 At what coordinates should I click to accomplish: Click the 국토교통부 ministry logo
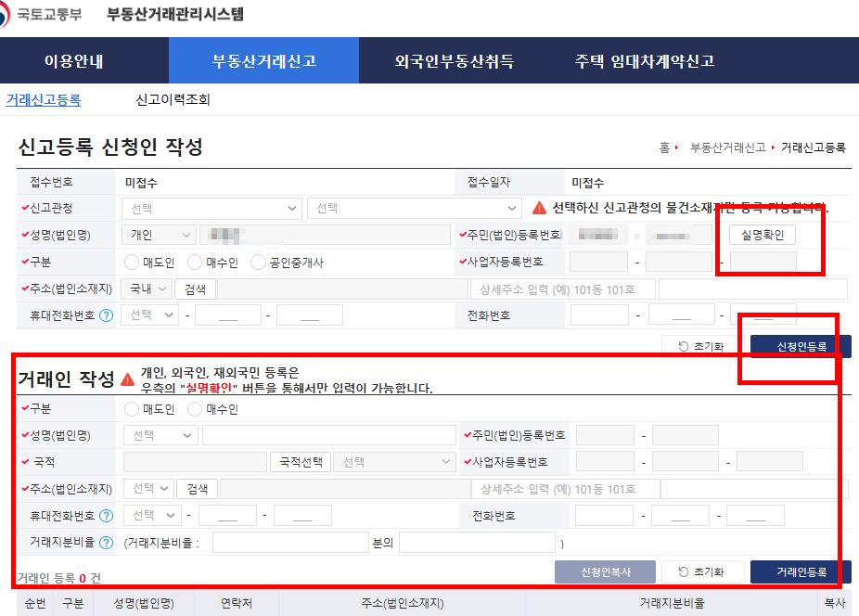pyautogui.click(x=46, y=13)
